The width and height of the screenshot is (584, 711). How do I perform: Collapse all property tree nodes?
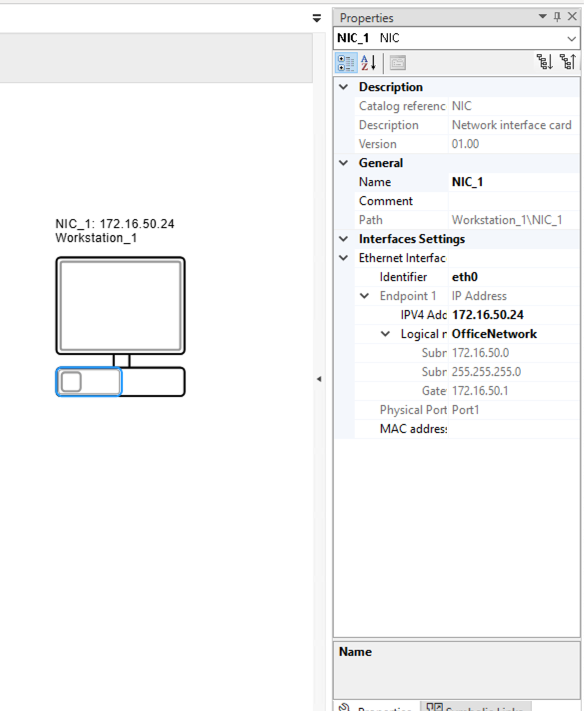568,62
